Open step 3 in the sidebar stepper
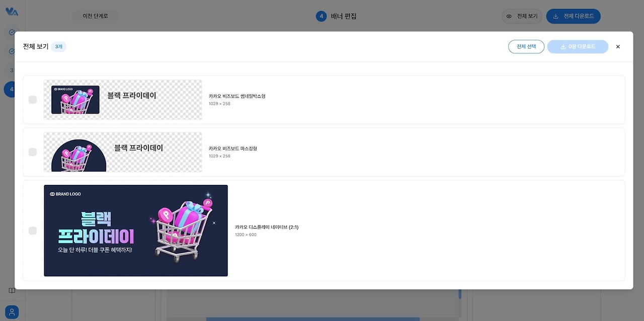Image resolution: width=644 pixels, height=321 pixels. click(11, 70)
